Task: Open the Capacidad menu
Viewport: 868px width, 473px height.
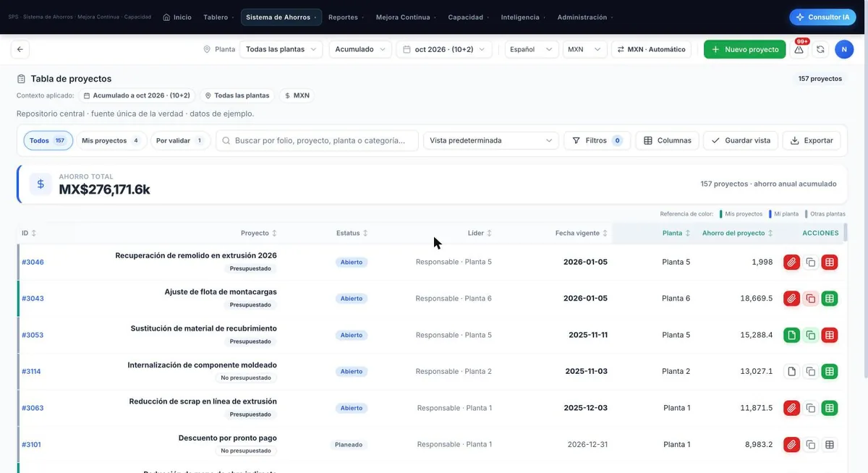Action: [x=468, y=17]
